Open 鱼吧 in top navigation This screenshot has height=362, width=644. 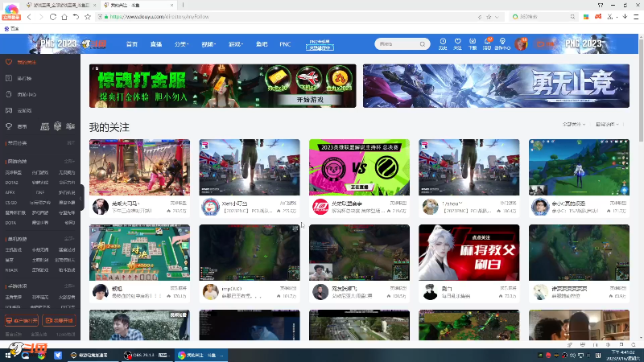(x=261, y=44)
